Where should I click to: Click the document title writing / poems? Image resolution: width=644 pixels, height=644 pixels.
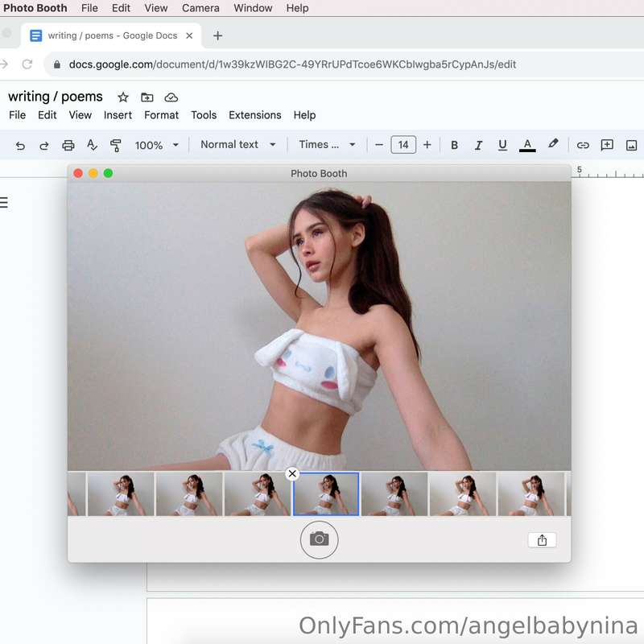(56, 97)
